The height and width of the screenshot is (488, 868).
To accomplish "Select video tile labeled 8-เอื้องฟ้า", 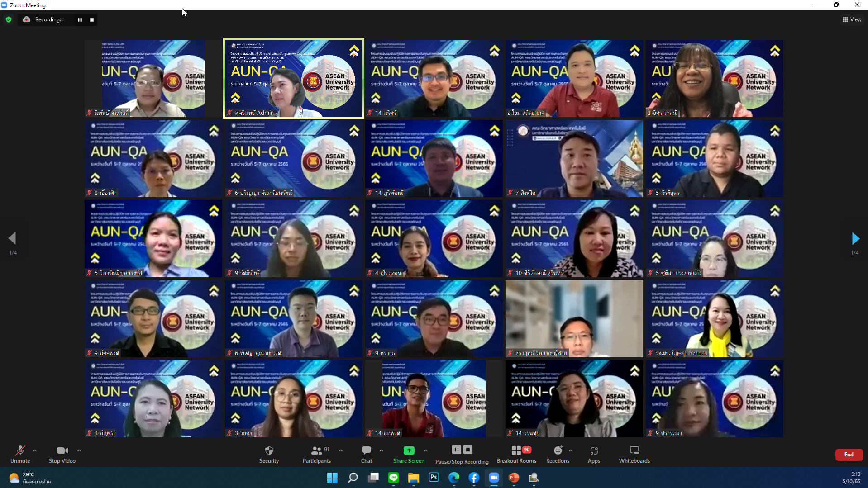I will click(x=153, y=158).
